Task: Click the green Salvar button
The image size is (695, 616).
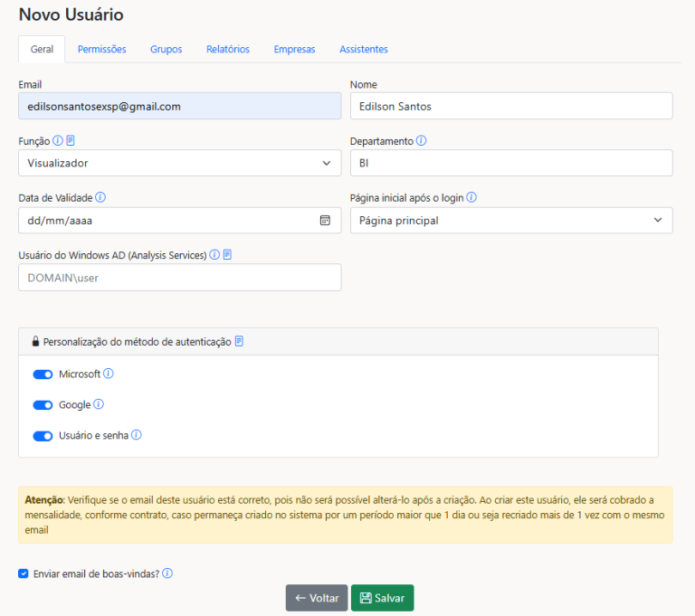Action: pyautogui.click(x=382, y=598)
